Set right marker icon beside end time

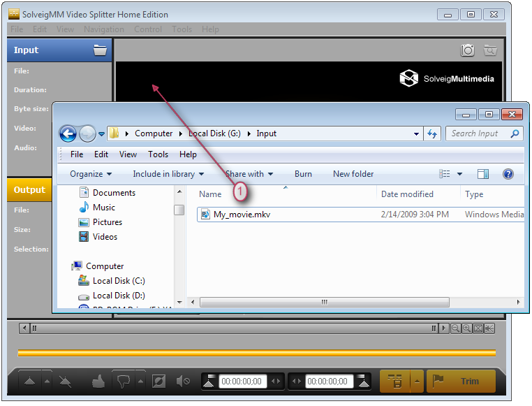coord(363,382)
